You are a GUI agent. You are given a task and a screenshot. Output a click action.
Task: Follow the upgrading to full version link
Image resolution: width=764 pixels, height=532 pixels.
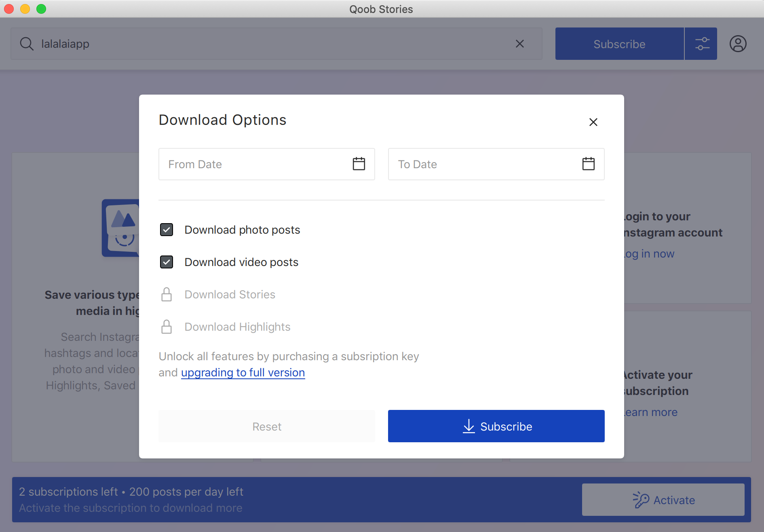[x=243, y=372]
